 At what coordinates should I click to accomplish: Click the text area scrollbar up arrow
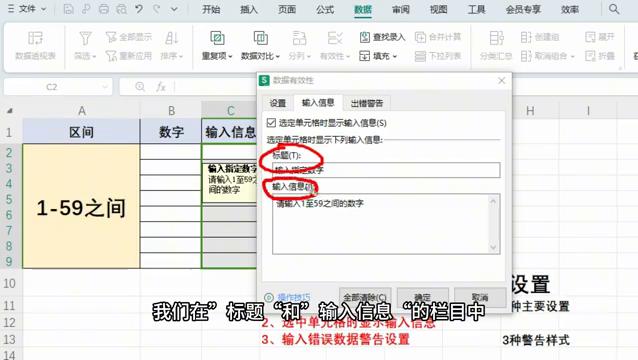click(493, 201)
